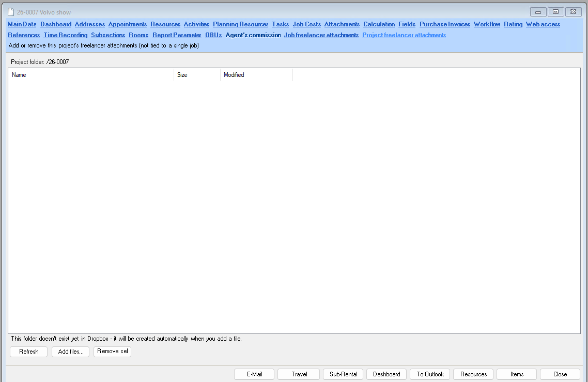This screenshot has width=588, height=382.
Task: Open Purchase Invoices tab
Action: (445, 24)
